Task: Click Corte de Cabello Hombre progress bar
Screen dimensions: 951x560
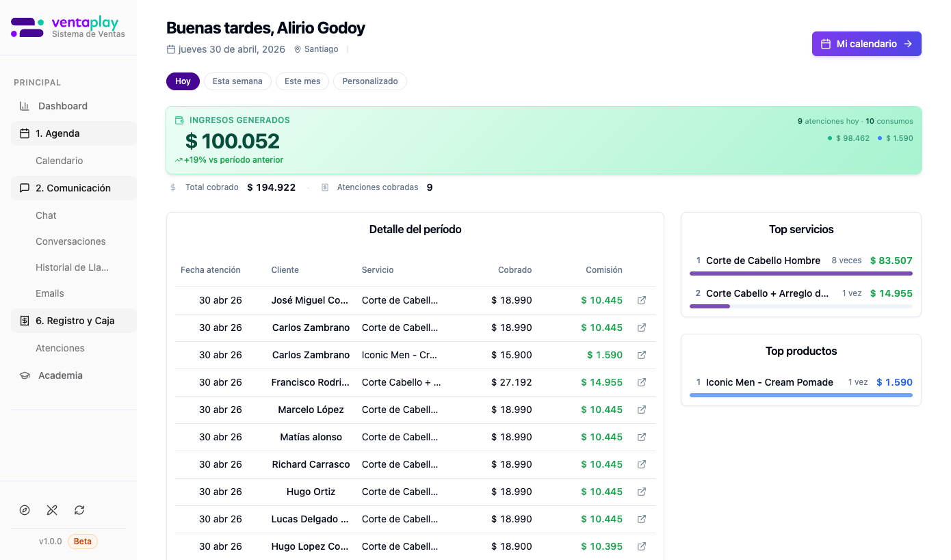Action: (x=801, y=274)
